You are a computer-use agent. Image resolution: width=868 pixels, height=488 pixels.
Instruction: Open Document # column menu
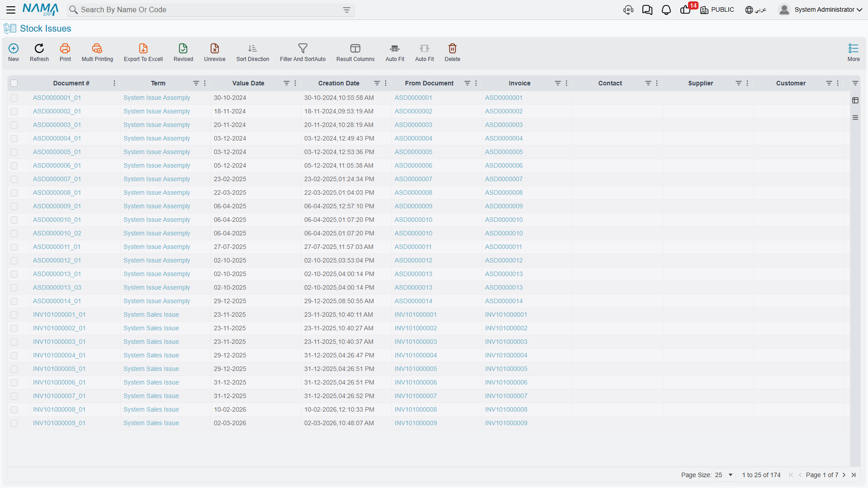click(114, 83)
